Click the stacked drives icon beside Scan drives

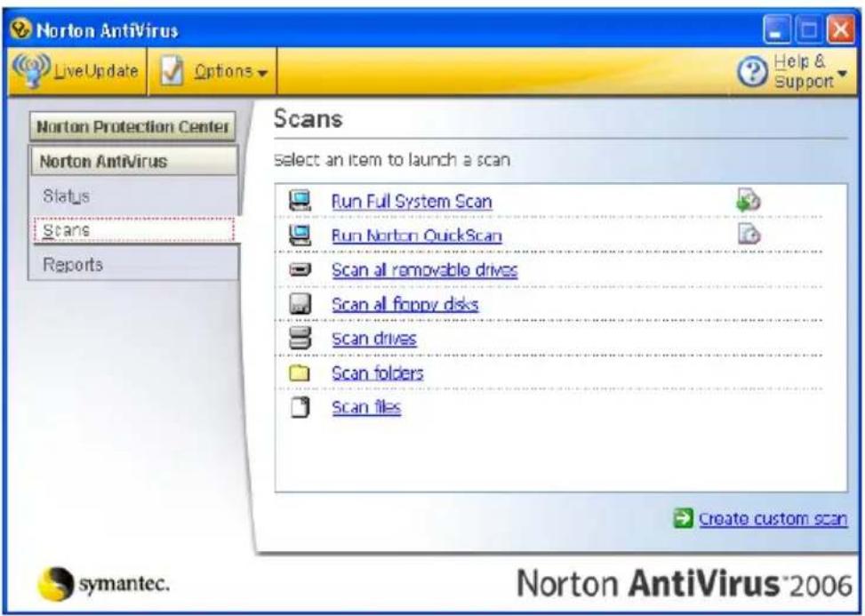300,338
